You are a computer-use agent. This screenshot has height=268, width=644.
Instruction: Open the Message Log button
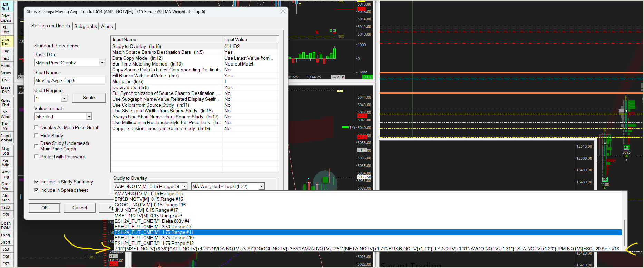[x=6, y=151]
